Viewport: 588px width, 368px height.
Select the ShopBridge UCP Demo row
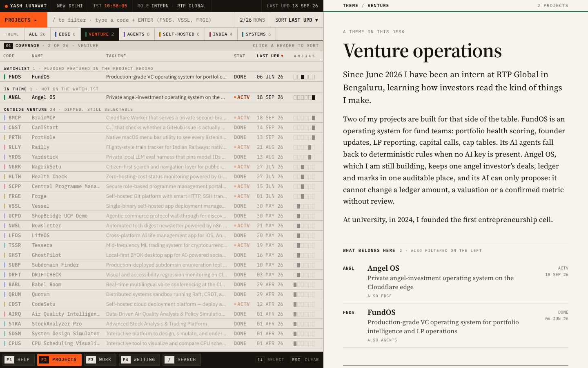(x=161, y=216)
